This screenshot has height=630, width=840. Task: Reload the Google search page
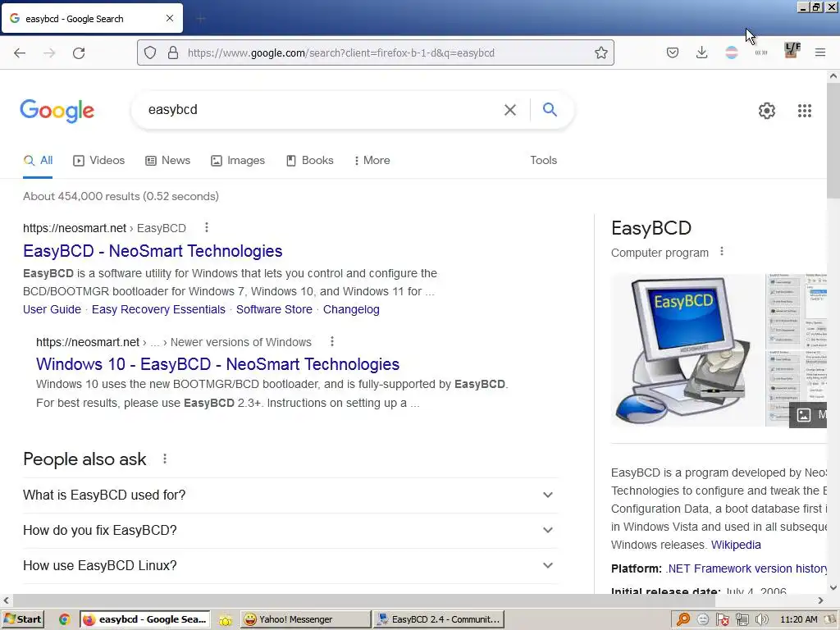pyautogui.click(x=79, y=52)
